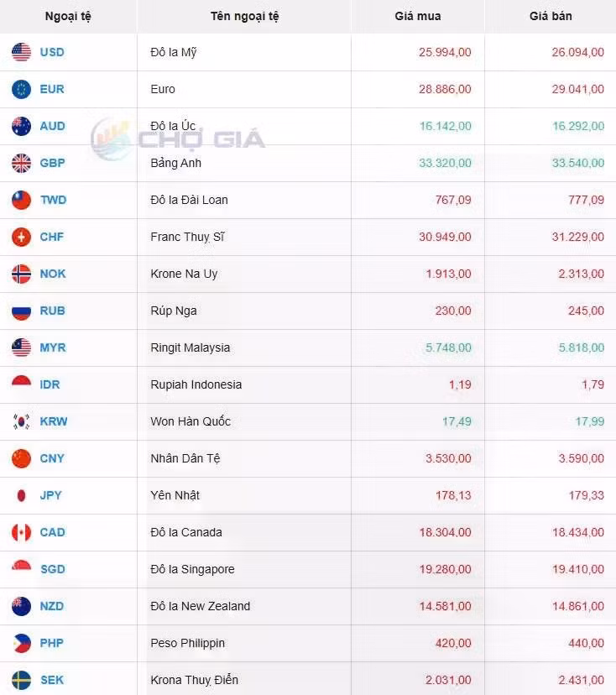Click the European Union flag icon
This screenshot has width=616, height=695.
21,89
